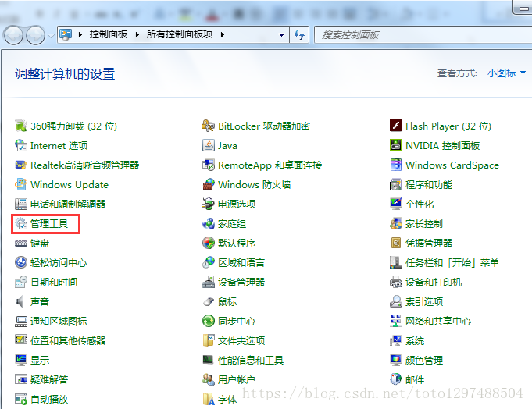This screenshot has width=532, height=409.
Task: Open the 位置和其他传感器 link
Action: coord(68,341)
